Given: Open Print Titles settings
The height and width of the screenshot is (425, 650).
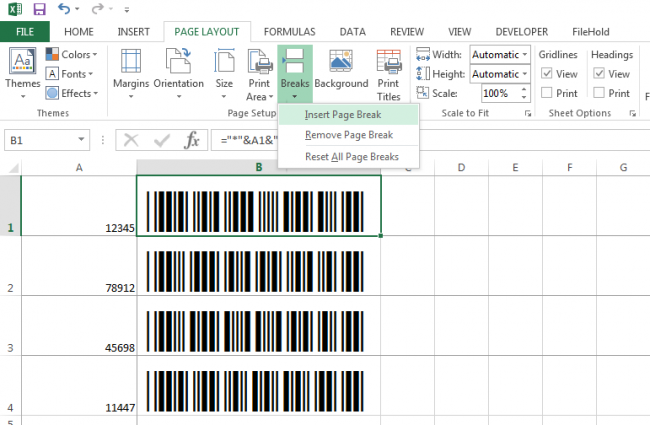Looking at the screenshot, I should (388, 75).
